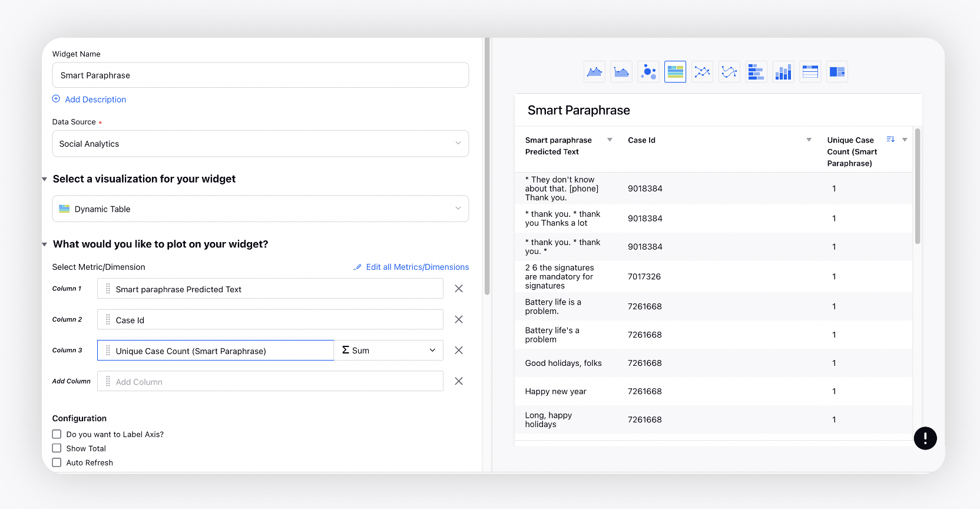Click the sort icon on Unique Case Count header
The width and height of the screenshot is (980, 509).
click(890, 140)
